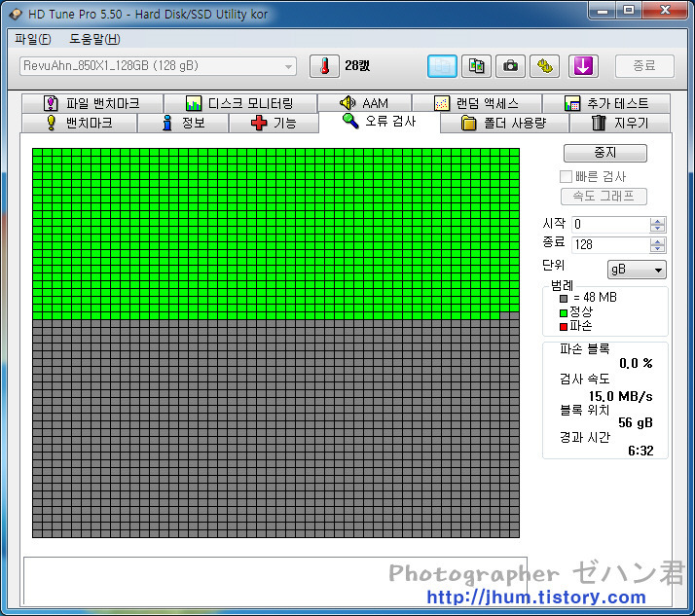Click the empty log text area
This screenshot has width=695, height=616.
[x=275, y=581]
